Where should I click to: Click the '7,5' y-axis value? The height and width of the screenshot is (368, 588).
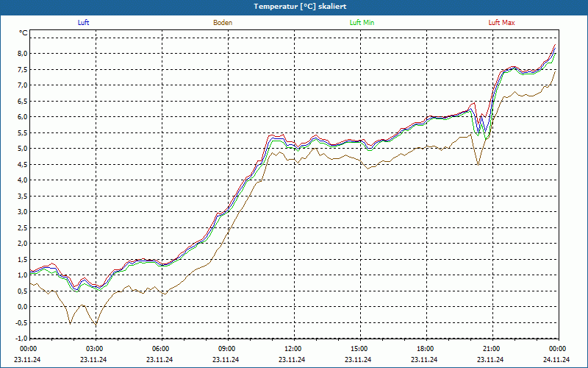point(23,69)
